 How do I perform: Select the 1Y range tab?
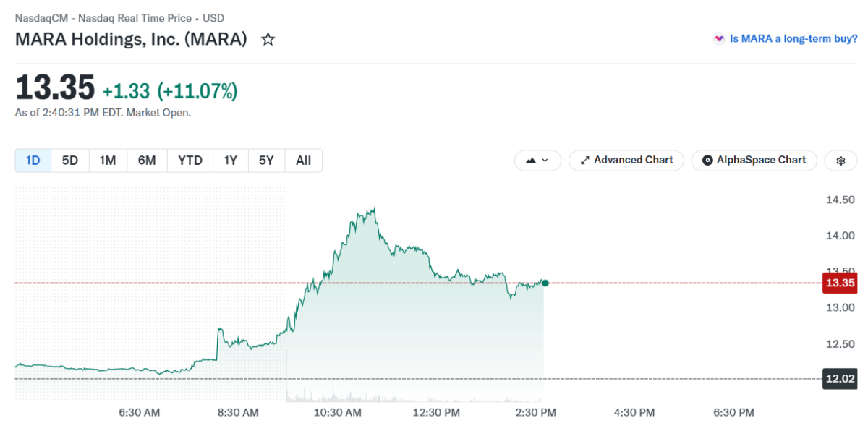230,161
